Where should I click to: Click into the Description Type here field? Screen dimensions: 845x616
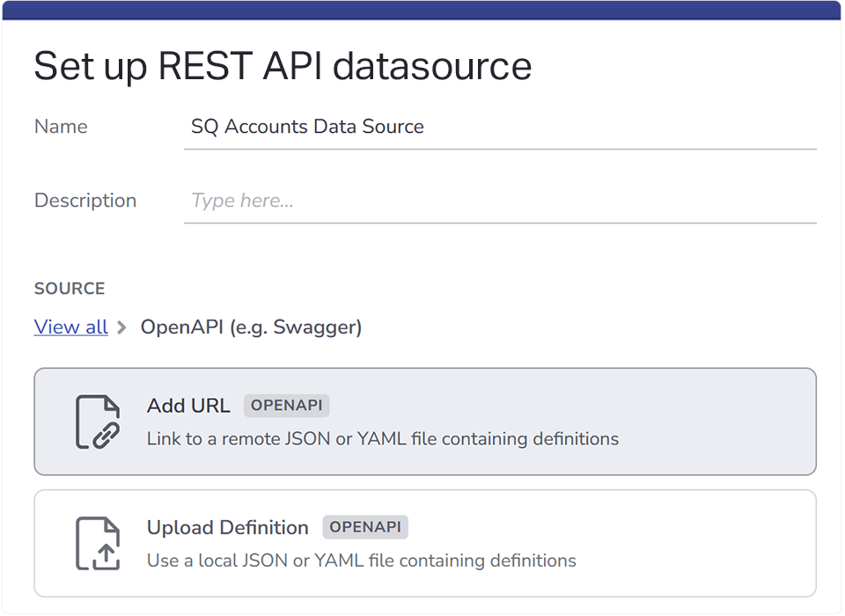coord(500,201)
